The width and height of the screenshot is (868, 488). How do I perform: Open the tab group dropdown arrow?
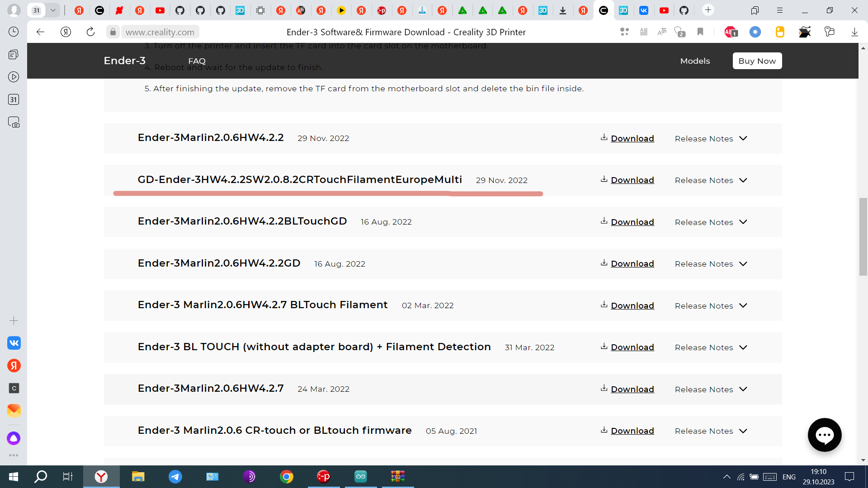(x=53, y=10)
